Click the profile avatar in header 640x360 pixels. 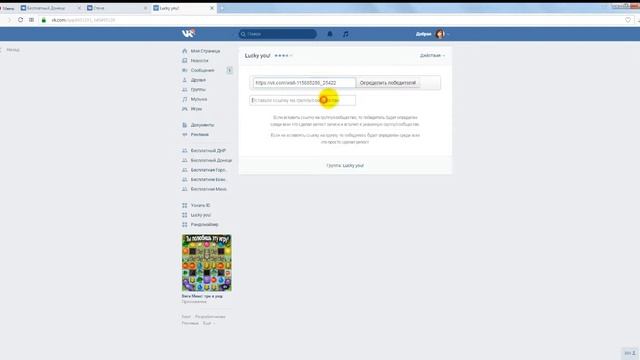pyautogui.click(x=440, y=34)
